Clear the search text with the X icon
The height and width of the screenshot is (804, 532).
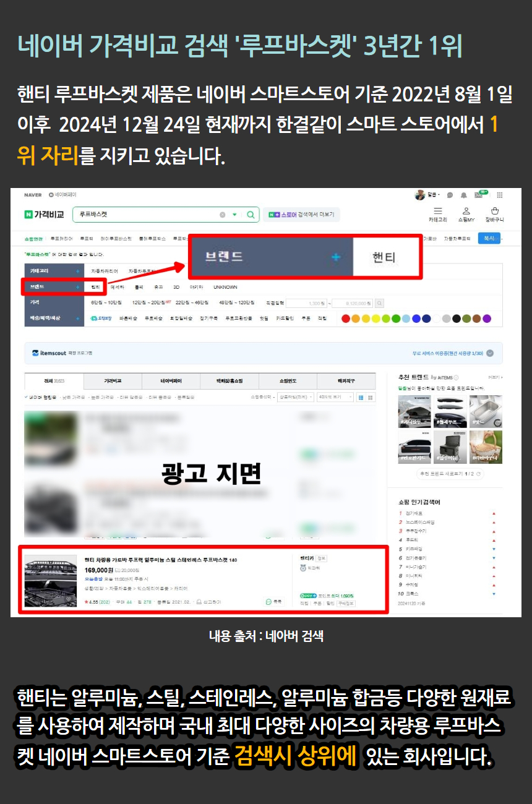[x=223, y=215]
